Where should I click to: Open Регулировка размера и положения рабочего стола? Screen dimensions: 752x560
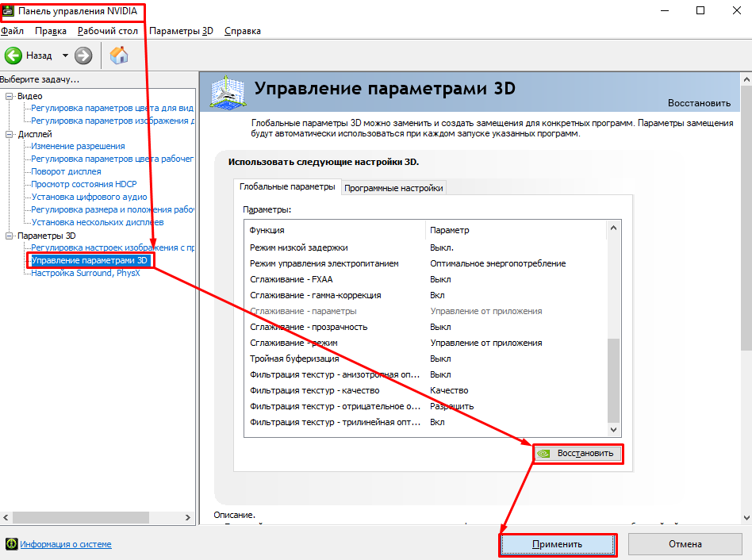[112, 209]
